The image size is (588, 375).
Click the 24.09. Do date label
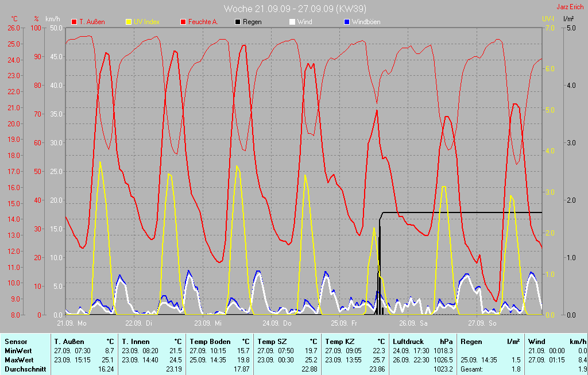tap(277, 323)
